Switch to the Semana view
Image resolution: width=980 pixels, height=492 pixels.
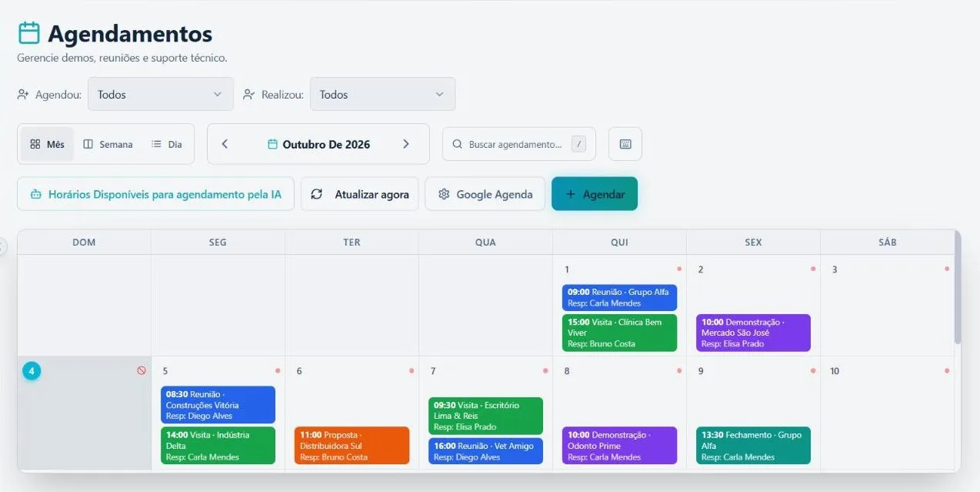(108, 144)
